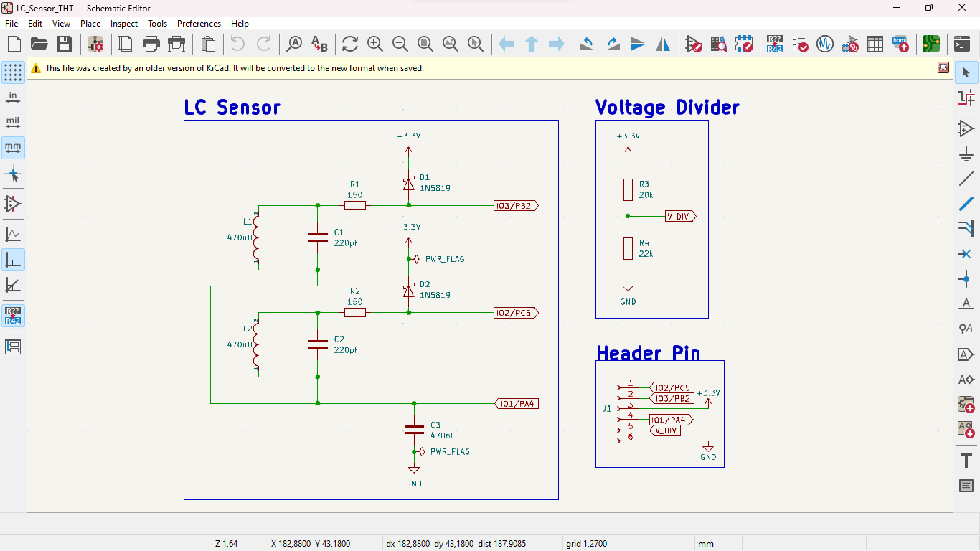Open the Preferences menu
980x551 pixels.
(199, 24)
